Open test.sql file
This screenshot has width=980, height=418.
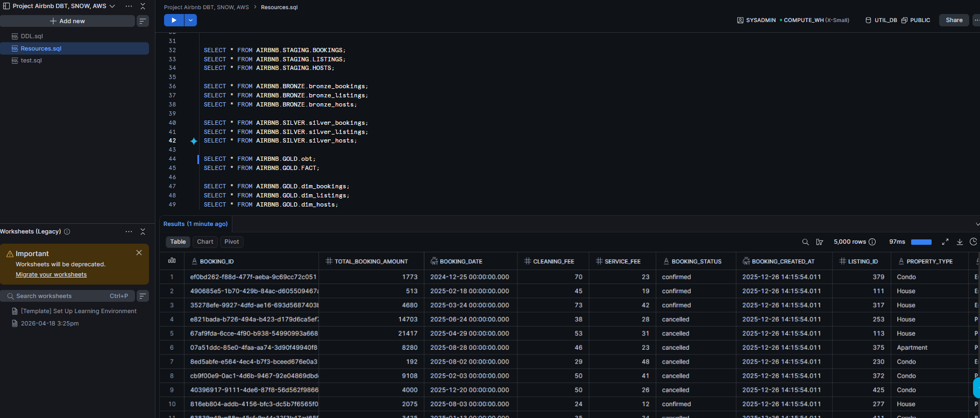click(x=31, y=60)
